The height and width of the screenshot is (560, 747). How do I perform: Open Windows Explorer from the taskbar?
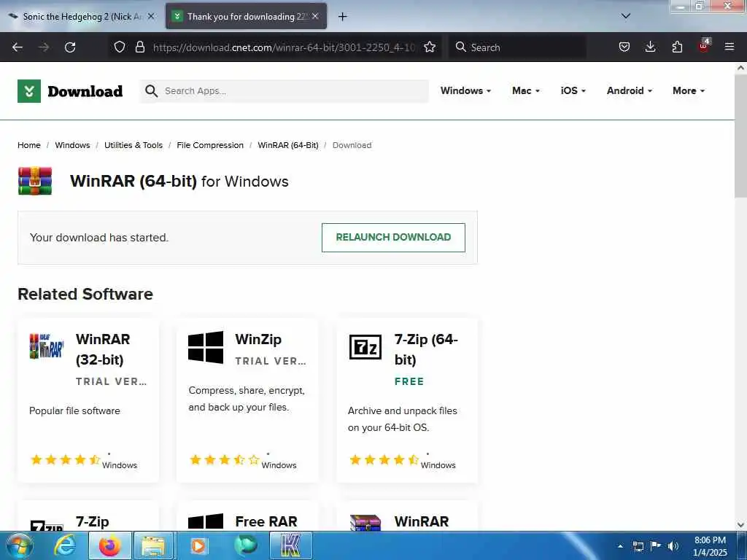153,545
